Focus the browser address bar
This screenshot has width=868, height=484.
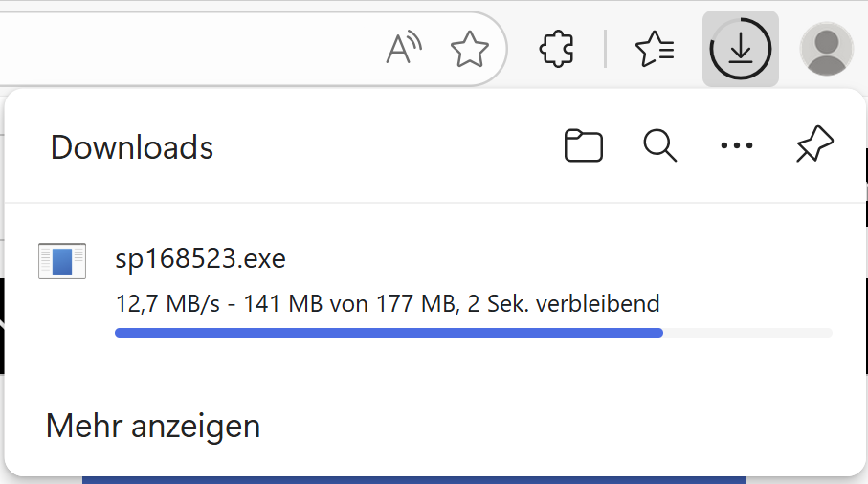[191, 49]
